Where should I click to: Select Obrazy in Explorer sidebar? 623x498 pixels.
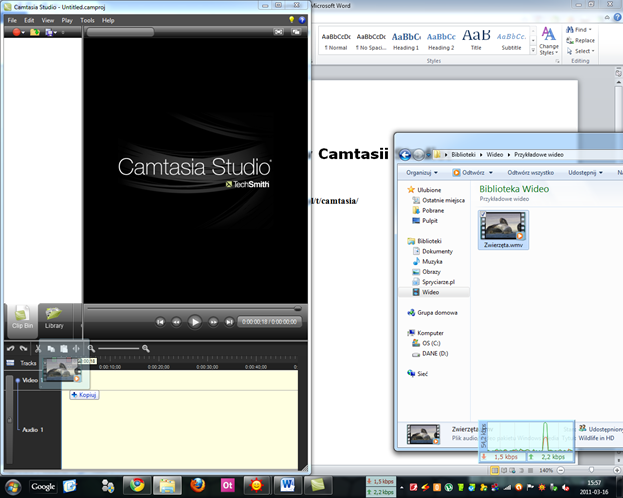(426, 272)
